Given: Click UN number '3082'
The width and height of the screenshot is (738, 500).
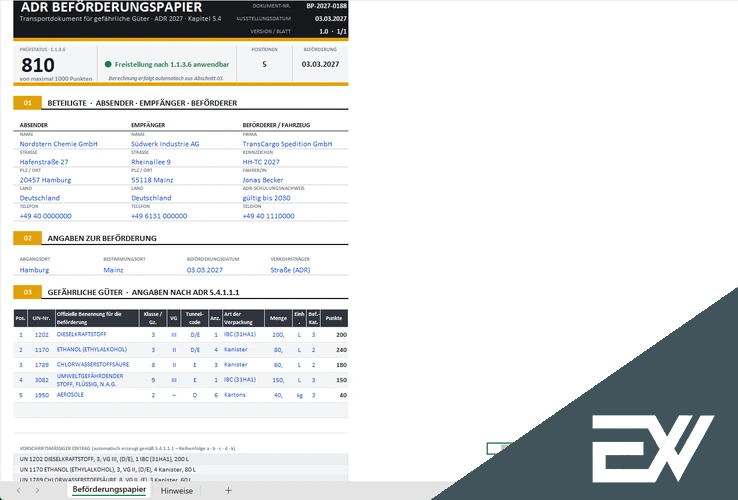Looking at the screenshot, I should coord(41,380).
